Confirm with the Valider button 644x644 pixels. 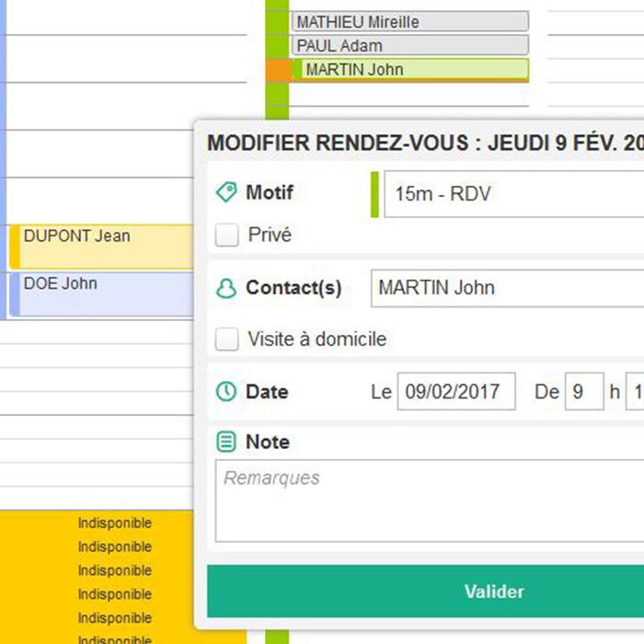pyautogui.click(x=425, y=592)
